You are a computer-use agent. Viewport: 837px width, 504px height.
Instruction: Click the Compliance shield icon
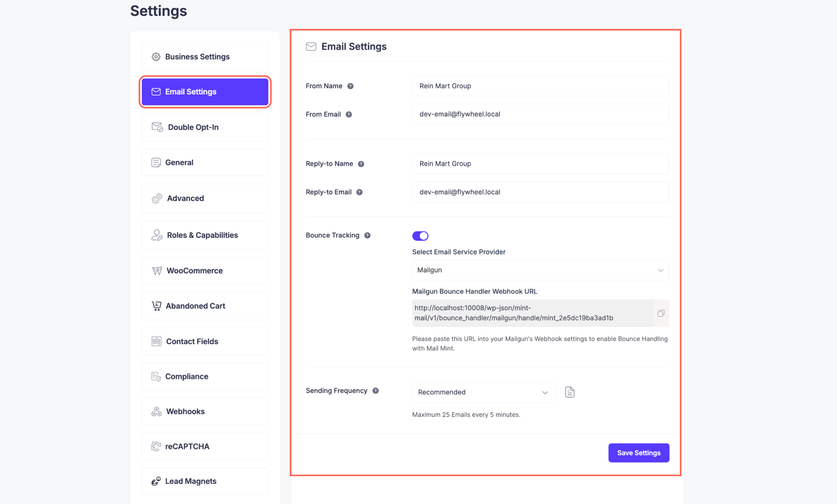pyautogui.click(x=156, y=376)
